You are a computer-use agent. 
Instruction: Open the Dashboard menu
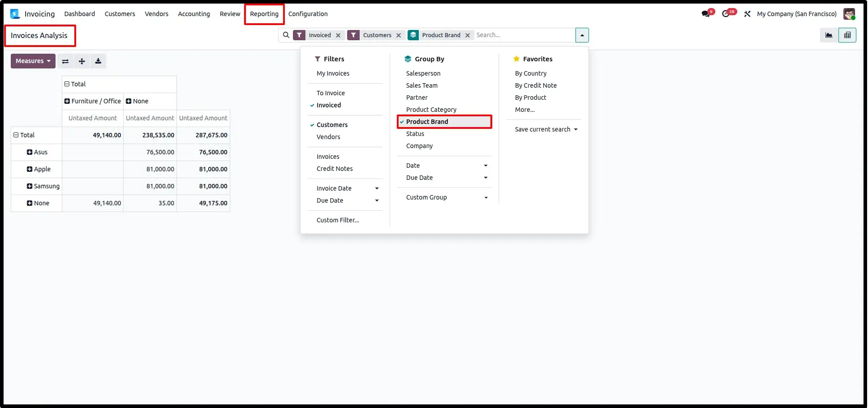pos(80,14)
